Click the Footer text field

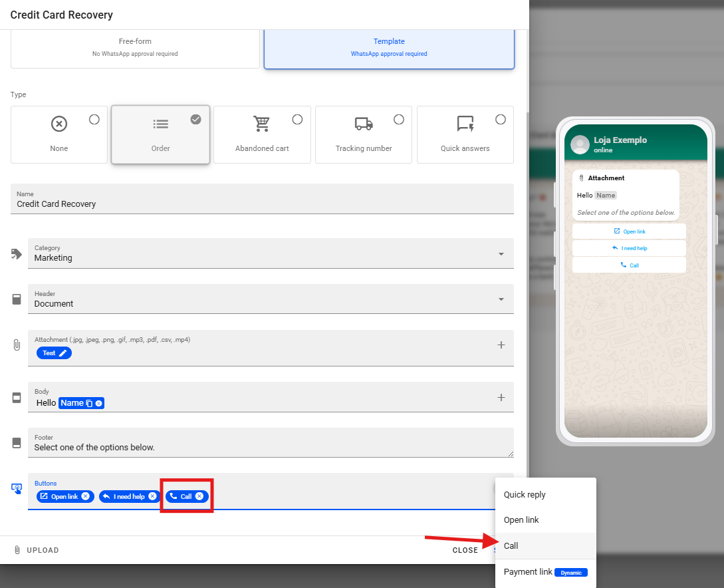pyautogui.click(x=266, y=447)
